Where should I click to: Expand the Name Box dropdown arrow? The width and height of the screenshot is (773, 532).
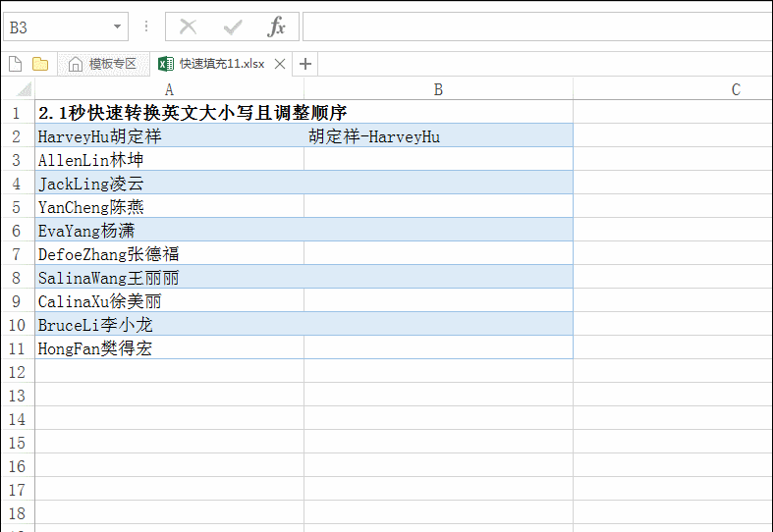pyautogui.click(x=117, y=27)
